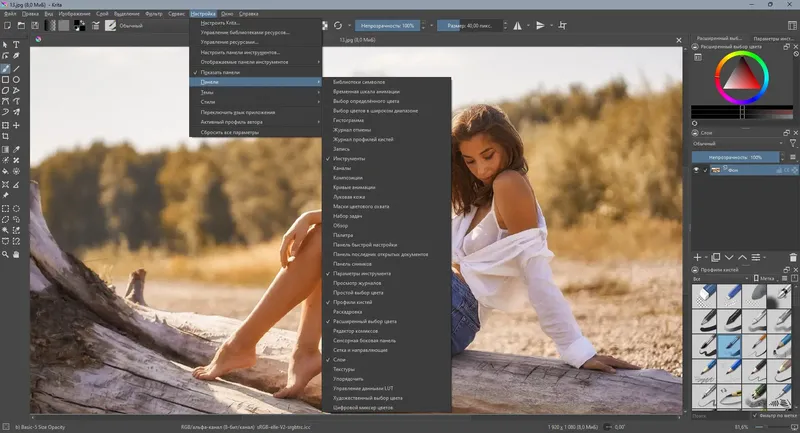
Task: Expand the Стили submenu
Action: pos(207,102)
